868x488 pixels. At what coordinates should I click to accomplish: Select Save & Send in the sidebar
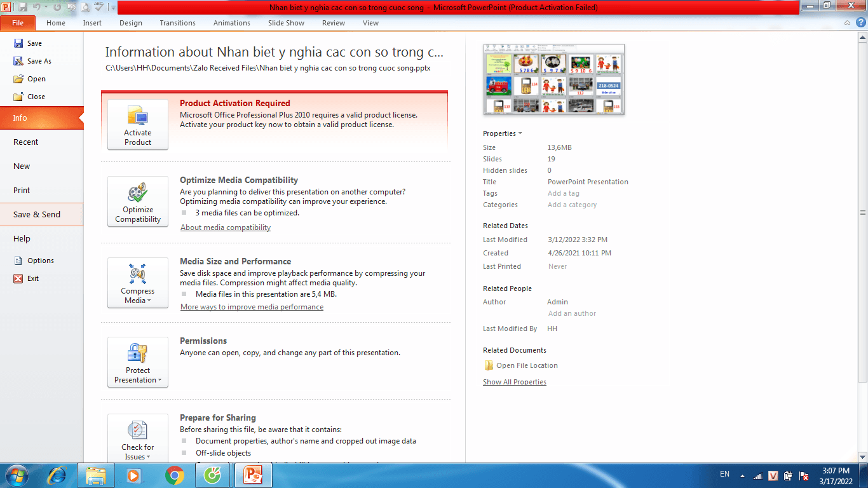[37, 214]
